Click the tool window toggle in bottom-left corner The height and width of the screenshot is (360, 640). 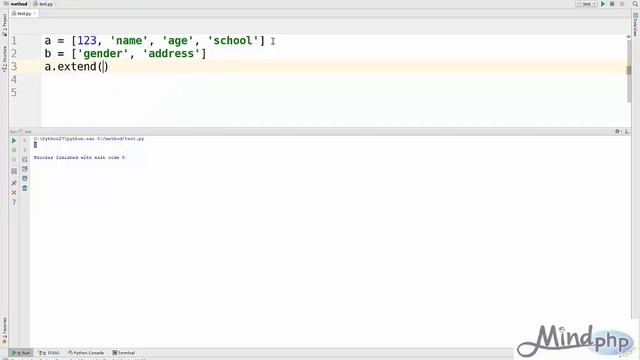[5, 358]
